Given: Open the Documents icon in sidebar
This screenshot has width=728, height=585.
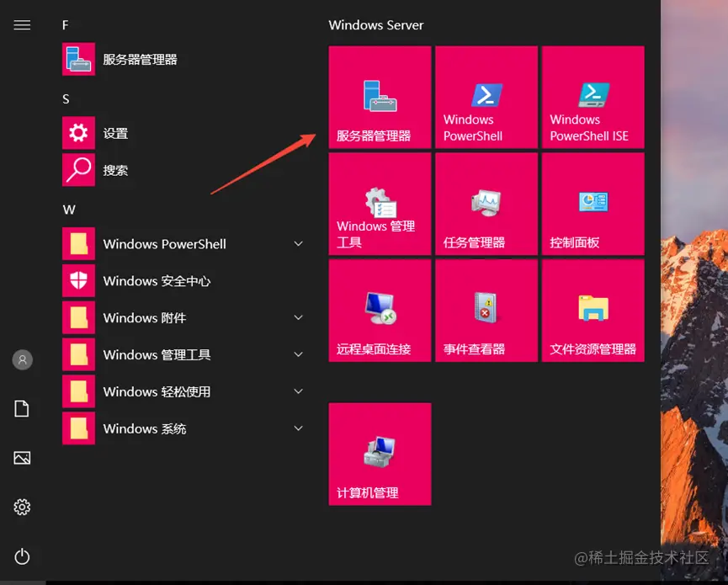Looking at the screenshot, I should (x=22, y=408).
